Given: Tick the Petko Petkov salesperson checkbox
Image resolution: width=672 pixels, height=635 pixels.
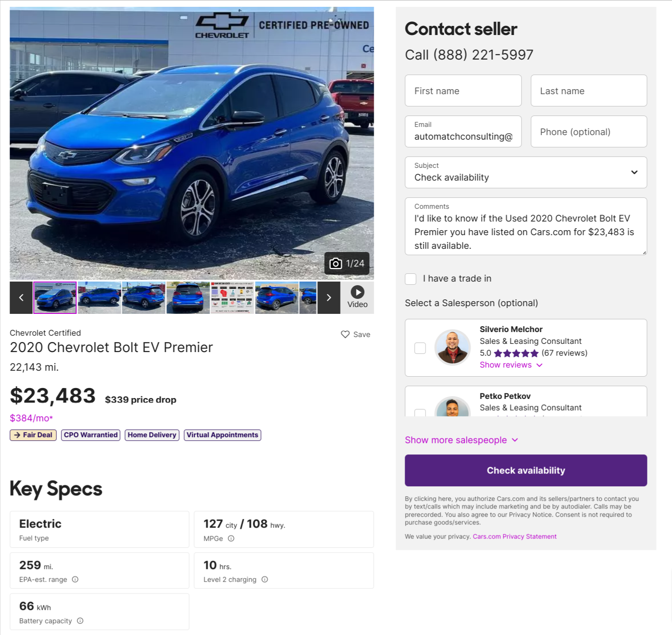Looking at the screenshot, I should coord(420,412).
